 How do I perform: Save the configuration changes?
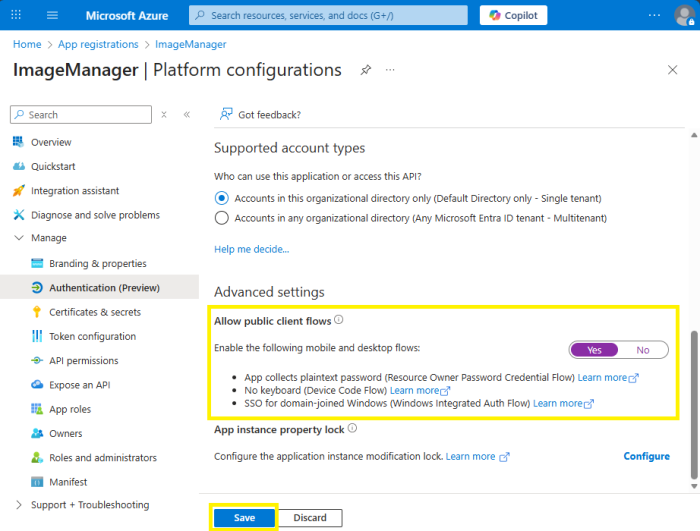[244, 518]
